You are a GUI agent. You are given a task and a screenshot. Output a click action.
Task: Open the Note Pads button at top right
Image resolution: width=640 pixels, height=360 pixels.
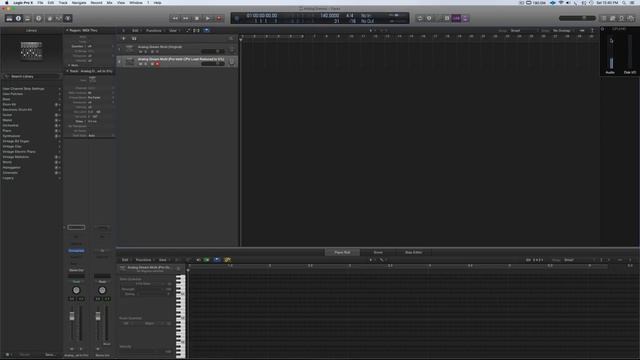(613, 18)
